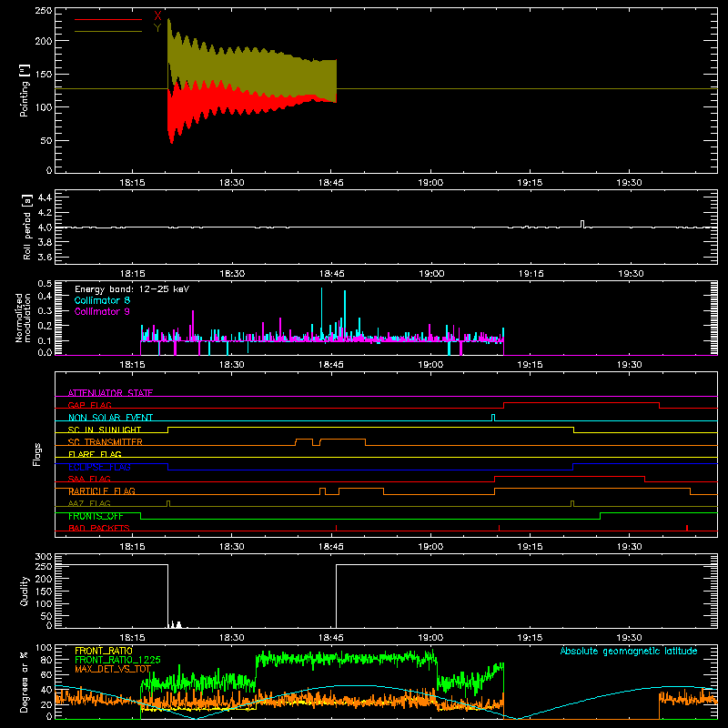This screenshot has height=728, width=728.
Task: Click the 19:00 tick label under Roll period plot
Action: point(431,274)
